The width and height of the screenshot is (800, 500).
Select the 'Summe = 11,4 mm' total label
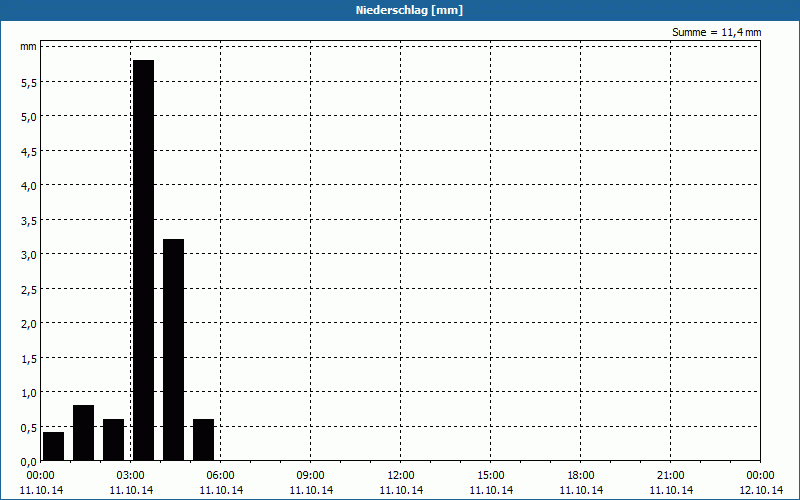[x=716, y=32]
